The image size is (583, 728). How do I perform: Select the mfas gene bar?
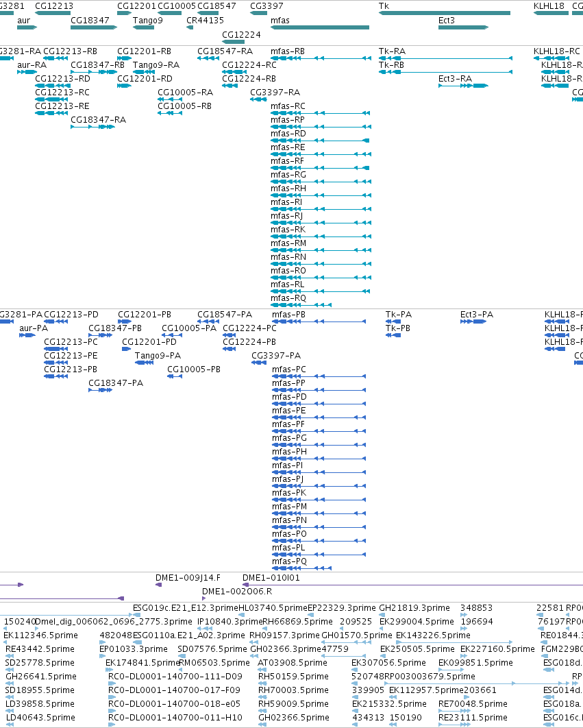pos(320,27)
